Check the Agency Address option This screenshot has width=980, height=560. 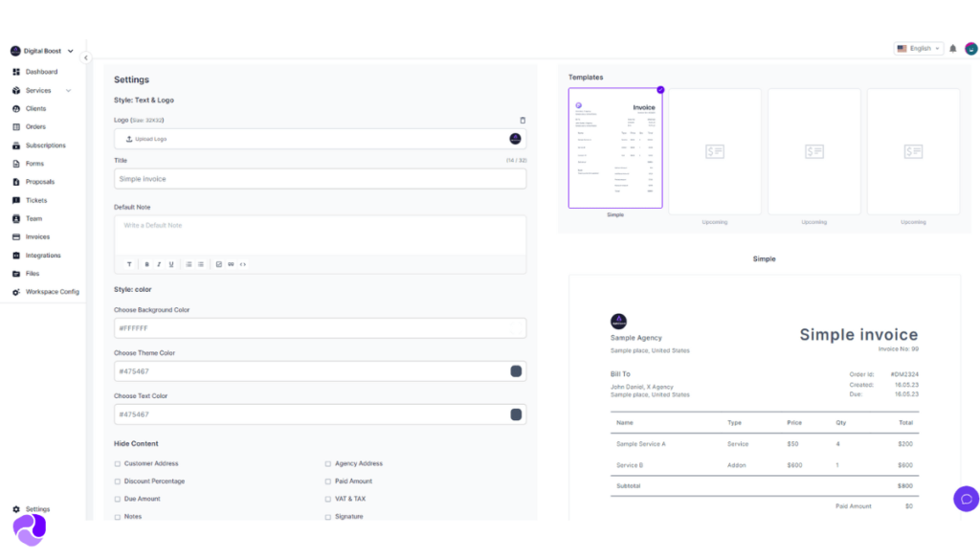click(328, 463)
